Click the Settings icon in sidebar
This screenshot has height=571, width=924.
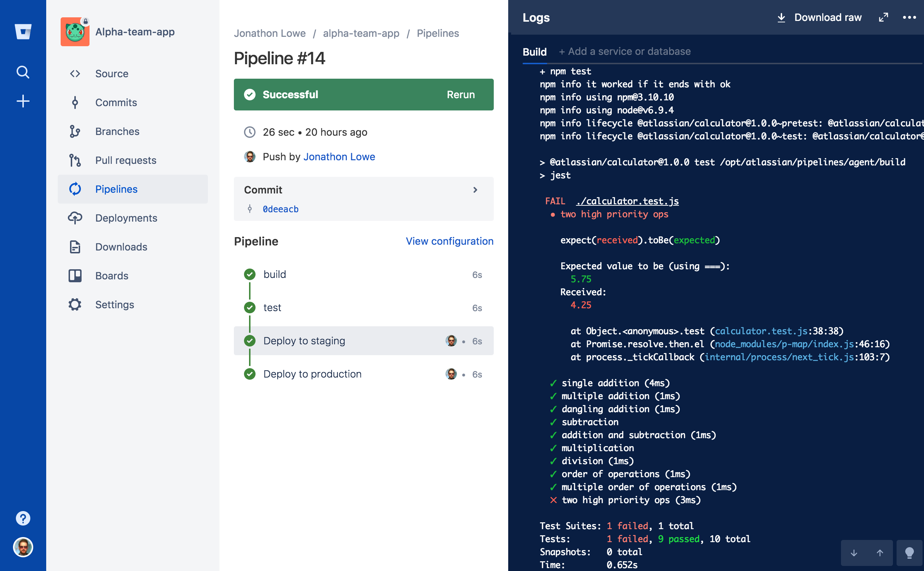tap(74, 304)
